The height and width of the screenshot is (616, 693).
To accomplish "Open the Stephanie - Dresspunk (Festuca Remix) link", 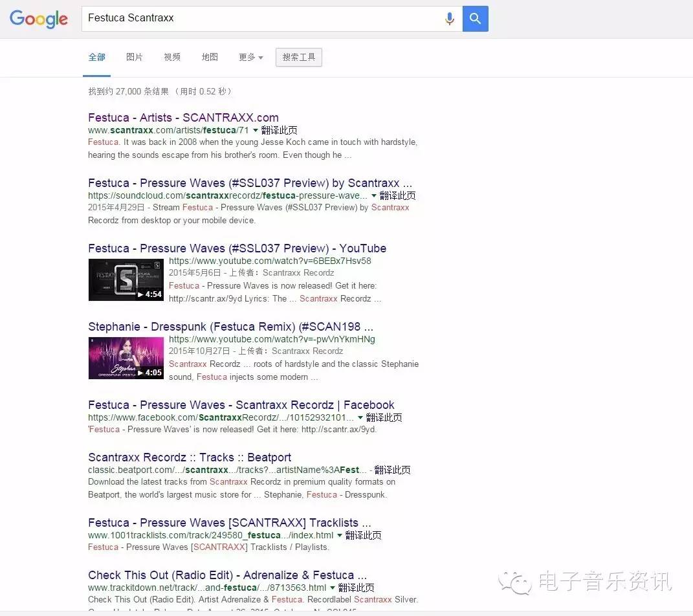I will [230, 327].
